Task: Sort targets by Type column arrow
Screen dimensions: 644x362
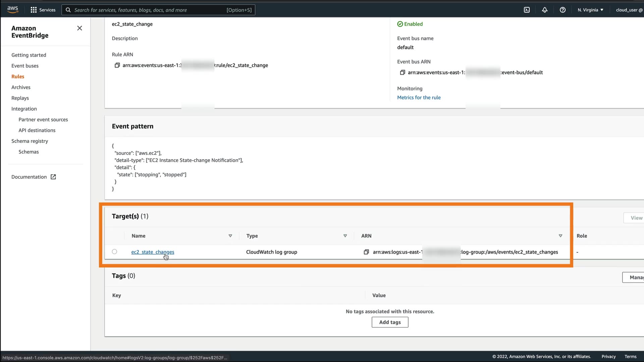Action: pyautogui.click(x=345, y=236)
